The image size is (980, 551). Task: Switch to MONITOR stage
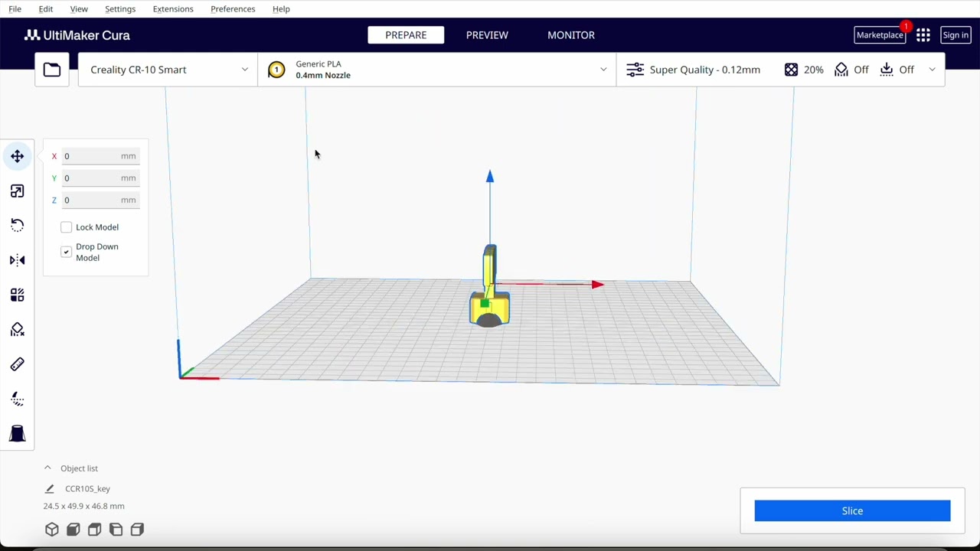click(571, 35)
